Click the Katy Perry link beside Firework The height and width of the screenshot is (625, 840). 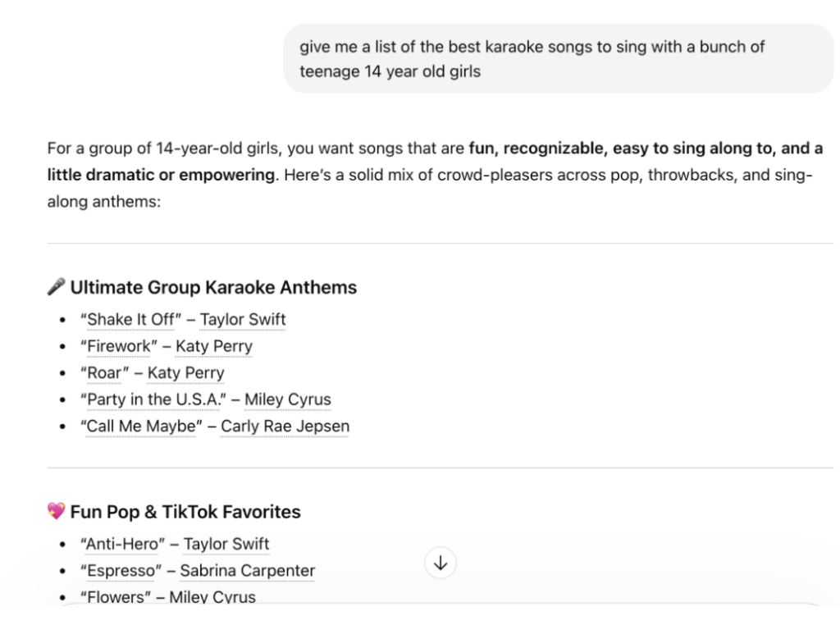click(214, 346)
